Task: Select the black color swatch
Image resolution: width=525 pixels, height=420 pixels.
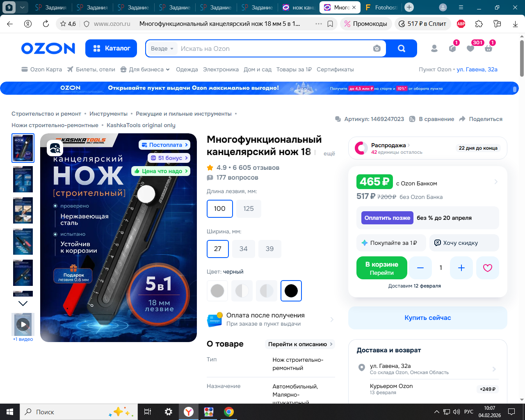Action: [x=291, y=291]
